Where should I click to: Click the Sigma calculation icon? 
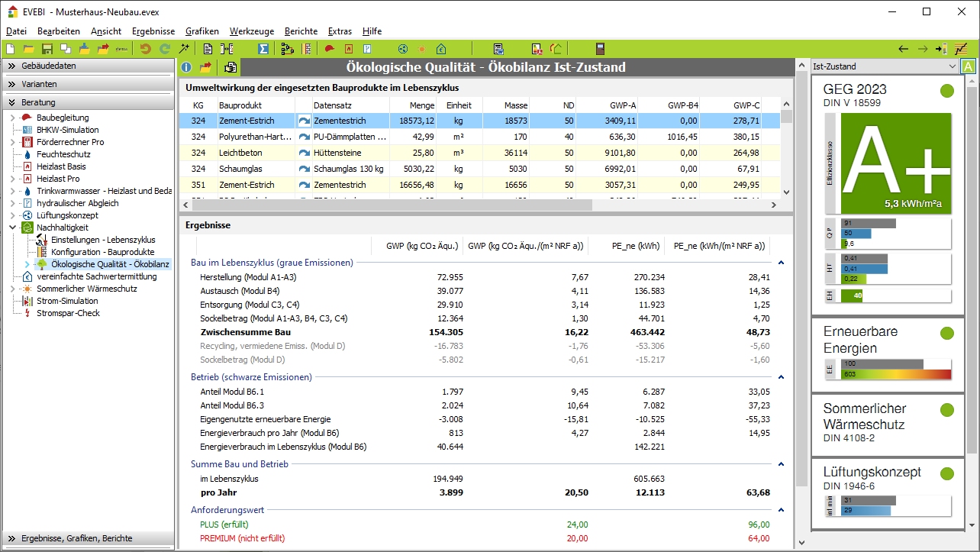(x=263, y=49)
